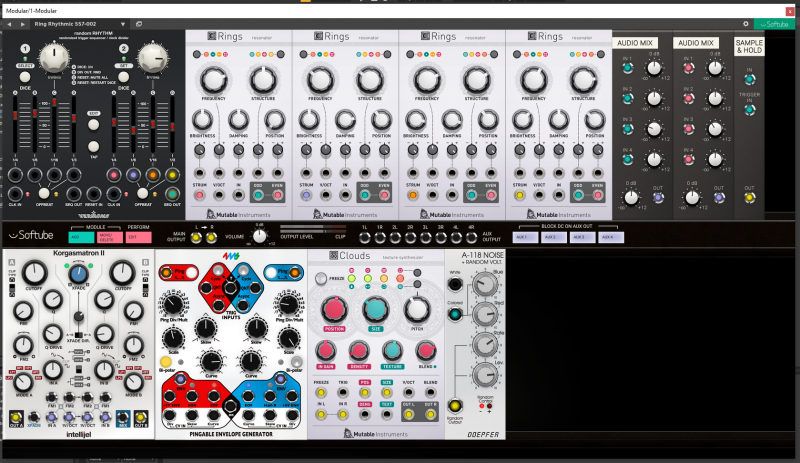Screen dimensions: 800x463
Task: Flip the XFADE DIR switch on Korgasmatron
Action: (79, 335)
